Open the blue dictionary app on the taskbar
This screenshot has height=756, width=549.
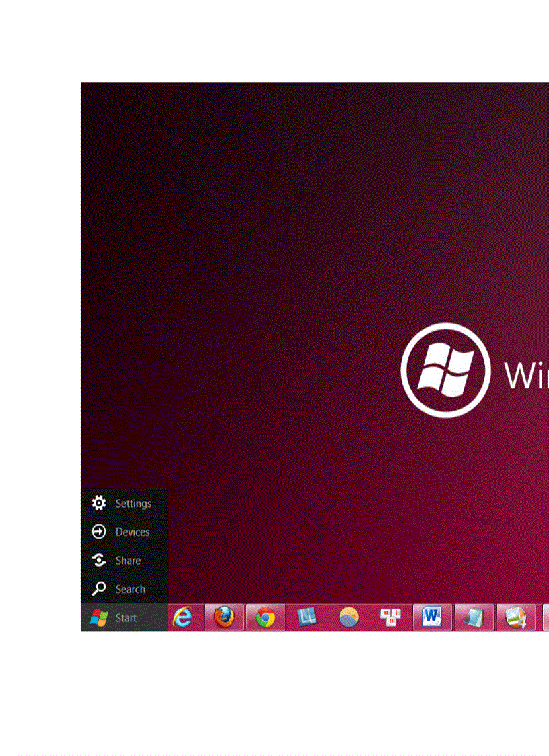pos(307,617)
